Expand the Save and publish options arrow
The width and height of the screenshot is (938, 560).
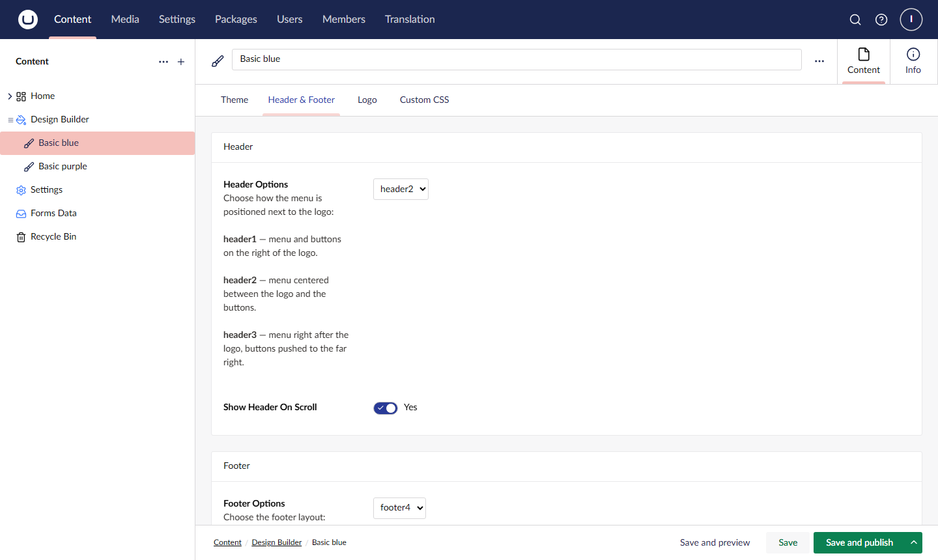pos(914,542)
